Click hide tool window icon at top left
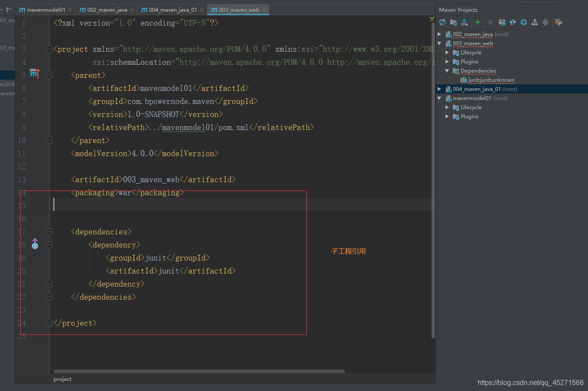The height and width of the screenshot is (391, 588). (9, 9)
